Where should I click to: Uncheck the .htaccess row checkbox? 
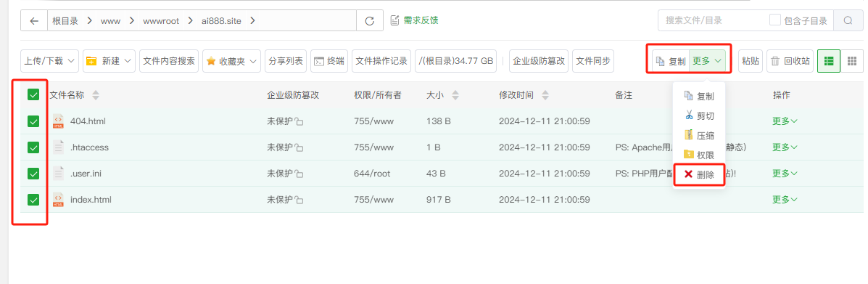coord(33,147)
